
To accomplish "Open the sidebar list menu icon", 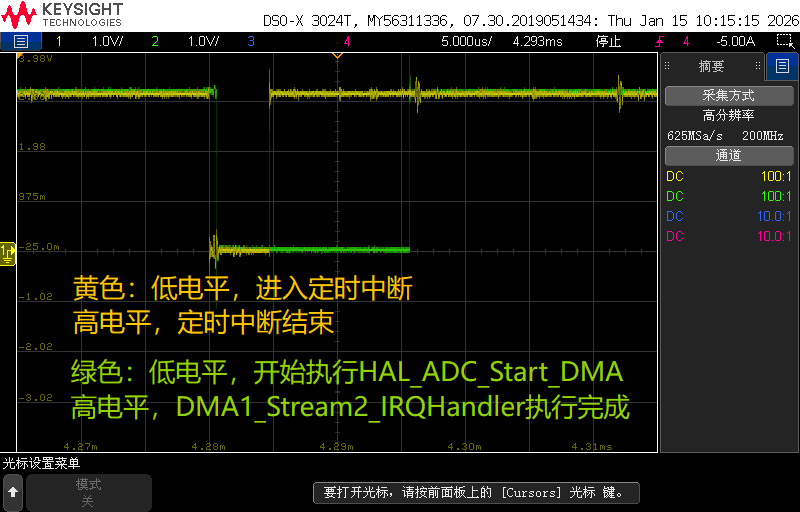I will click(782, 66).
